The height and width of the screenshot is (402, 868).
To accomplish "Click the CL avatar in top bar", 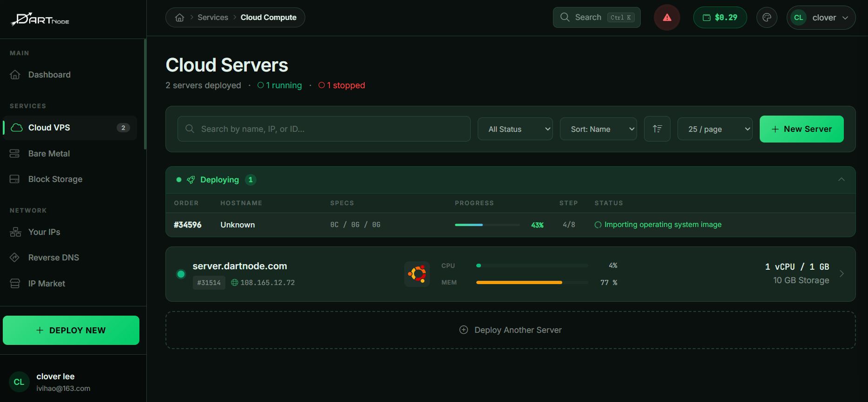I will coord(798,18).
